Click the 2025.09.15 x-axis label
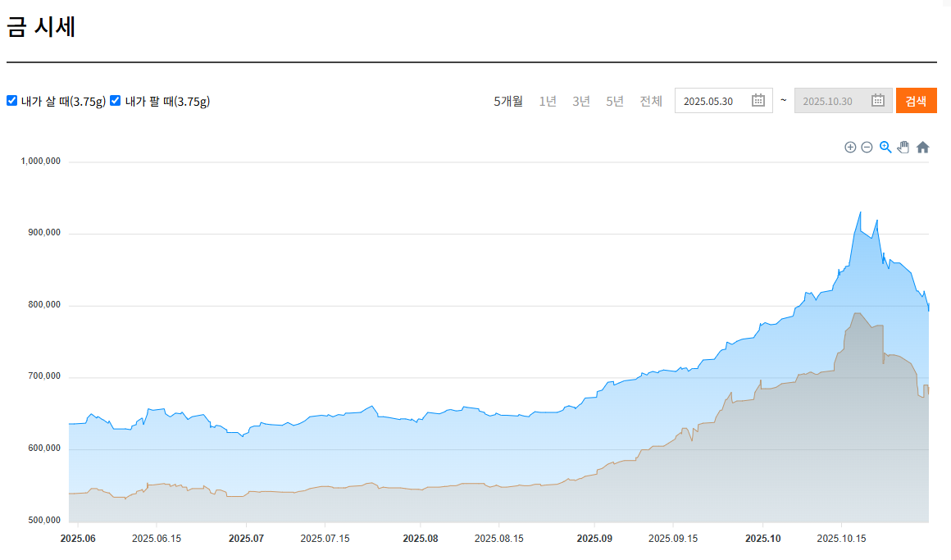The image size is (951, 560). click(x=673, y=539)
